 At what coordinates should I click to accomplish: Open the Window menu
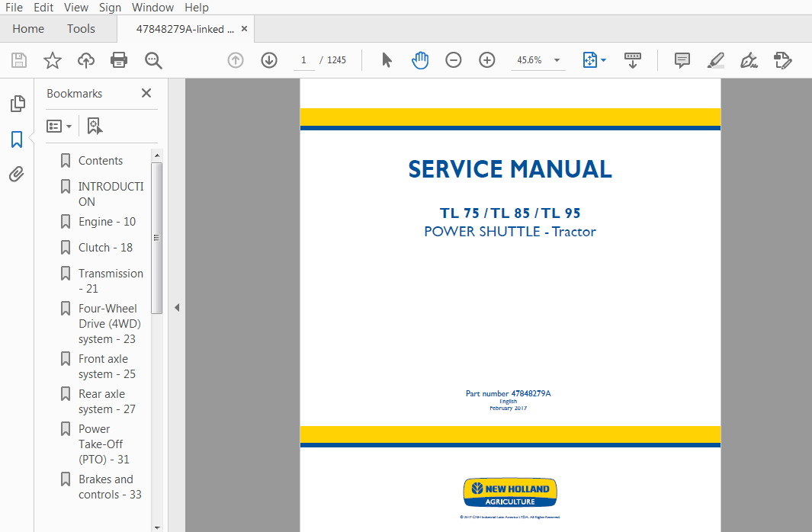(x=152, y=8)
